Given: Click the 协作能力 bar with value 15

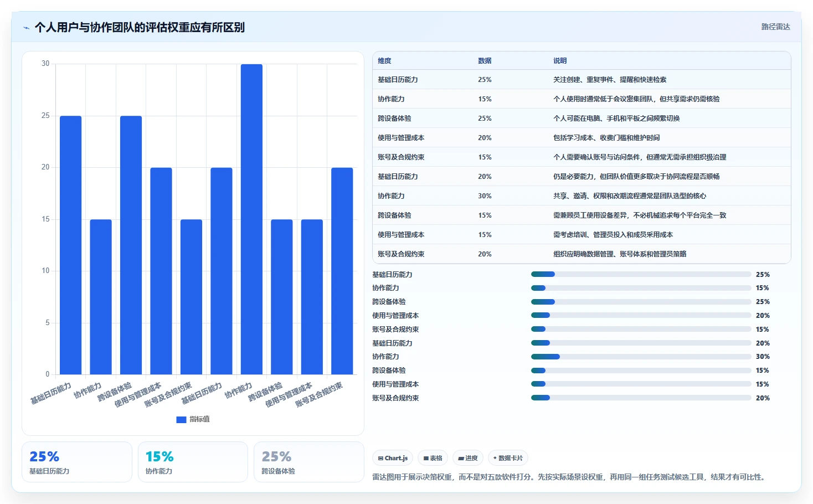Looking at the screenshot, I should tap(101, 297).
